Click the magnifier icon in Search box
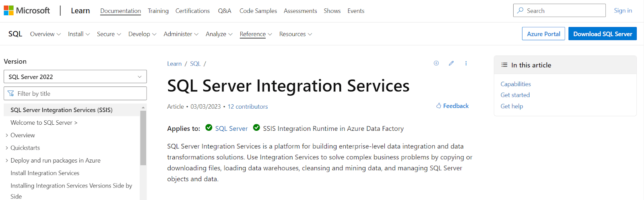This screenshot has height=200, width=644. click(x=520, y=10)
